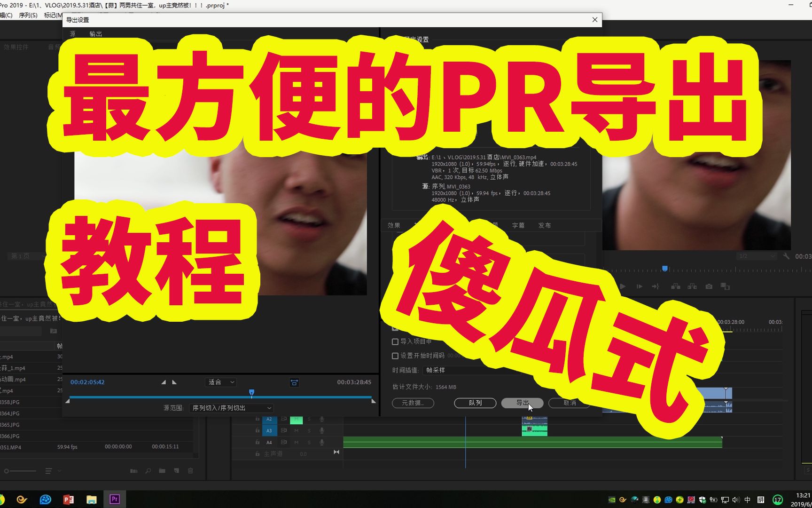Select the 0351.MP4 row in project panel
This screenshot has height=508, width=812.
(96, 447)
